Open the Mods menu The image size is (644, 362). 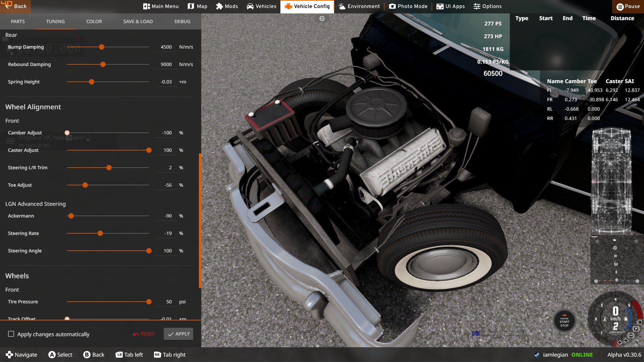pyautogui.click(x=227, y=6)
